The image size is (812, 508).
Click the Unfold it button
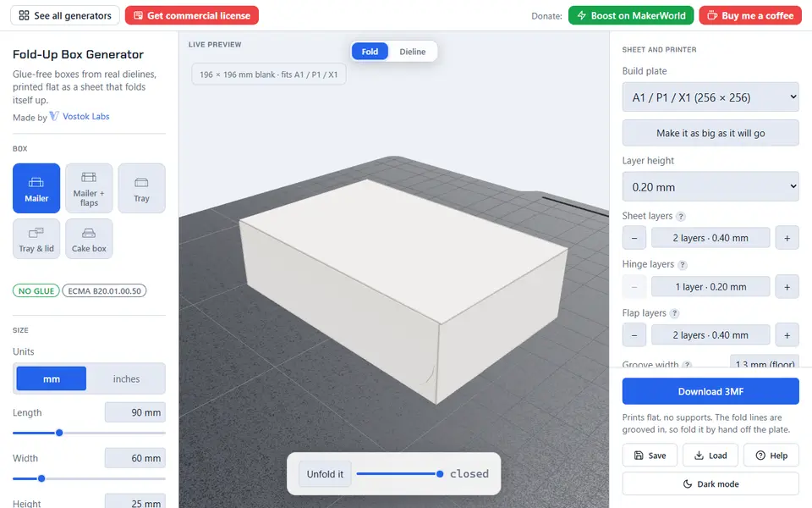[325, 474]
